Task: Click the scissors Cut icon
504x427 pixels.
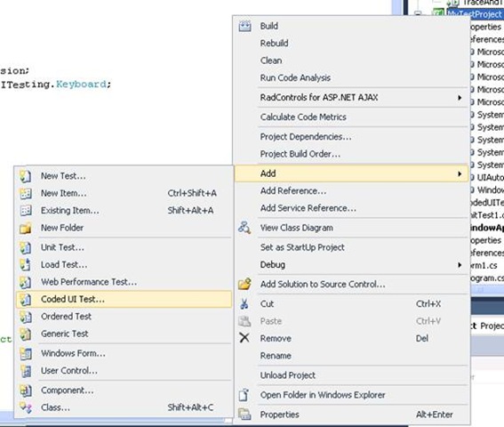Action: [244, 303]
